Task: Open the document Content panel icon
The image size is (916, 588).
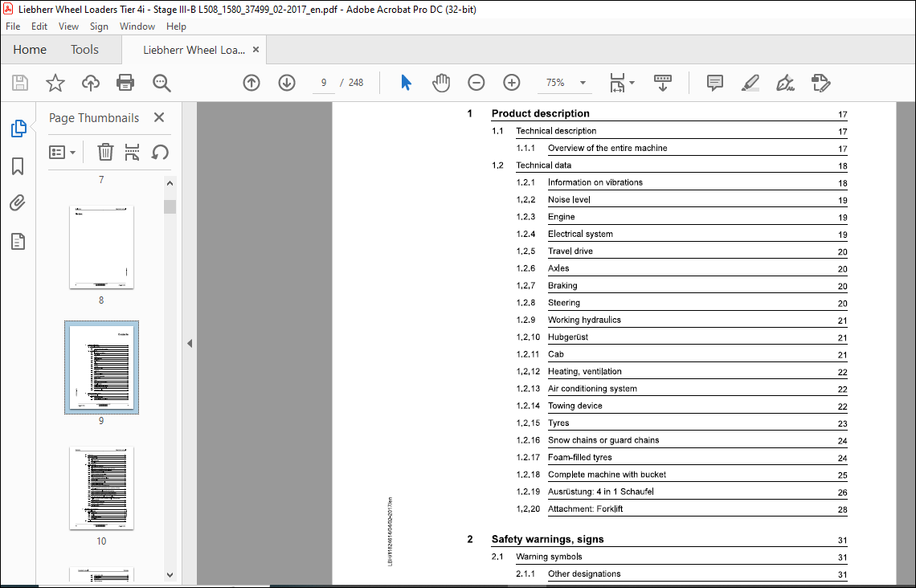Action: [18, 241]
